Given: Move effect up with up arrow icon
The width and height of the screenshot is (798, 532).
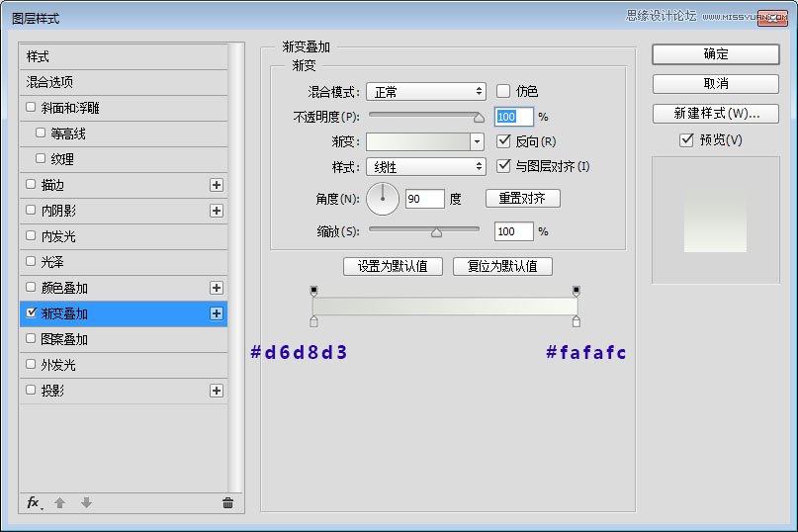Looking at the screenshot, I should [59, 503].
